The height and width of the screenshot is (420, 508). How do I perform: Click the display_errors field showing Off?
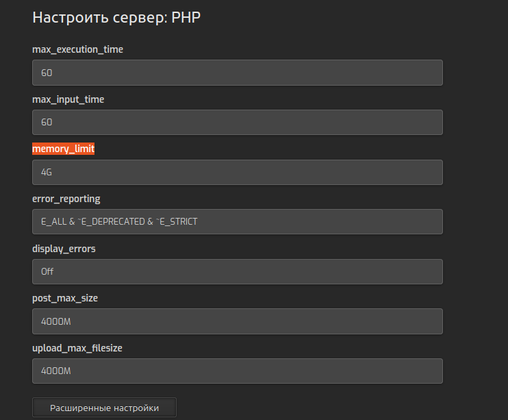click(238, 271)
